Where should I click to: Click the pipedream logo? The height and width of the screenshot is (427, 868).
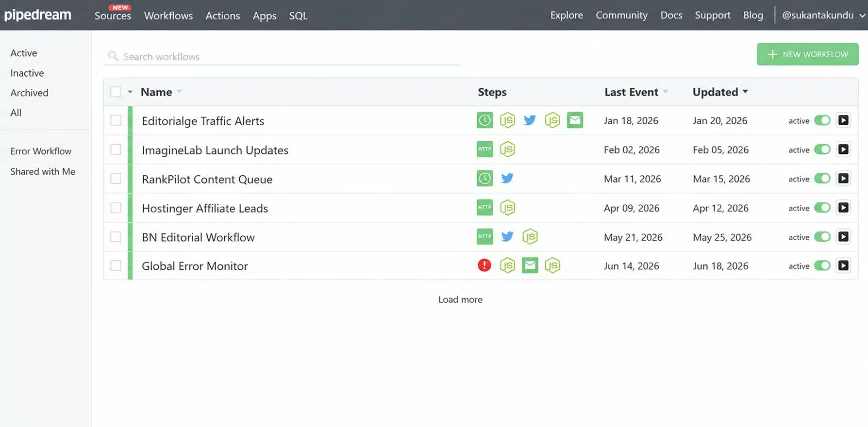[38, 15]
